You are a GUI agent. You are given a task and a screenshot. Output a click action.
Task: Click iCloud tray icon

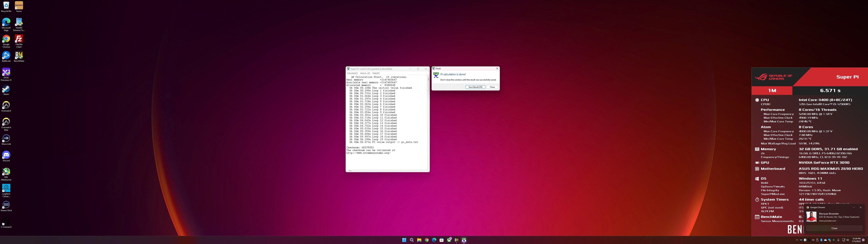point(805,240)
